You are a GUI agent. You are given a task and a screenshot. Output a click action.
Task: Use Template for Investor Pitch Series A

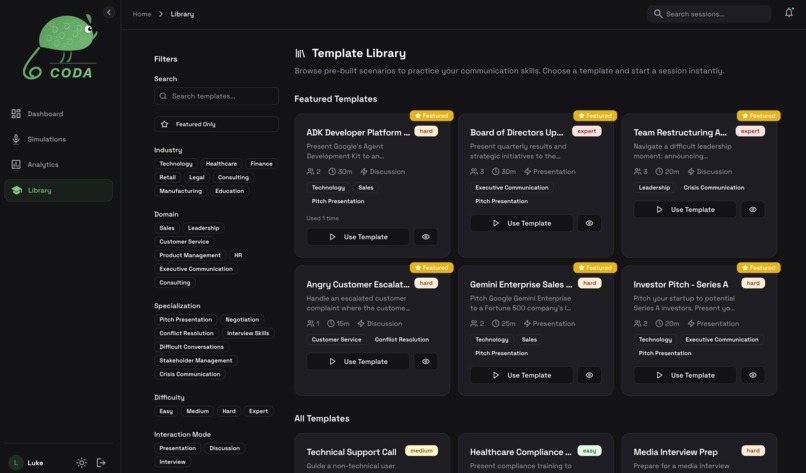pos(685,375)
